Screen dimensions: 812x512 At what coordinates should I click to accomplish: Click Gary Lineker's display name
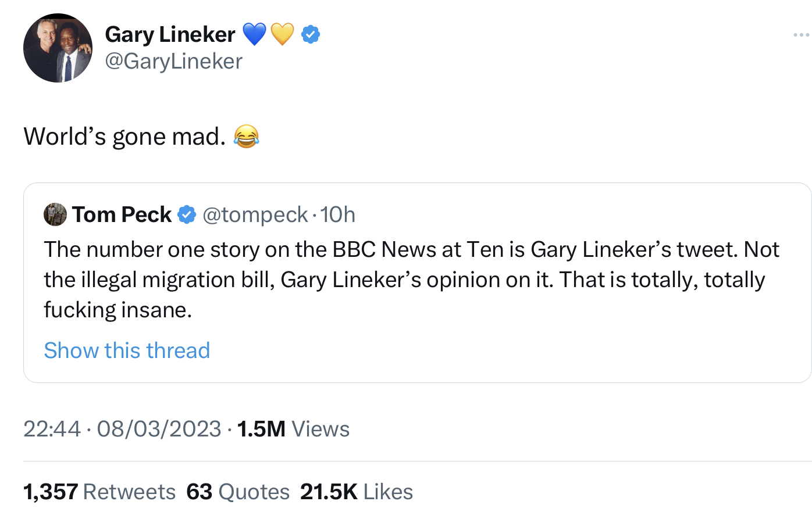click(170, 34)
